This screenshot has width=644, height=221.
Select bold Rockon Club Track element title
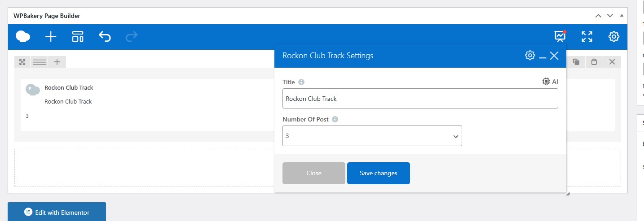(69, 87)
